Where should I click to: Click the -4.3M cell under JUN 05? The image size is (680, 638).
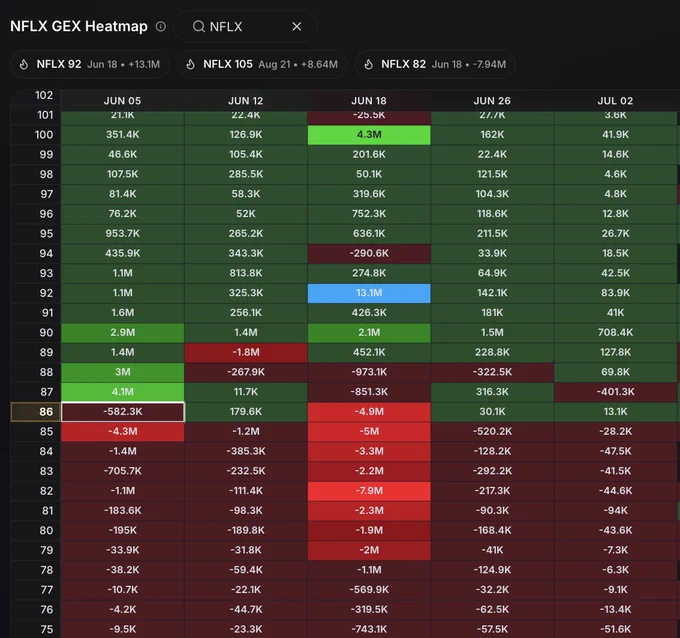[123, 431]
